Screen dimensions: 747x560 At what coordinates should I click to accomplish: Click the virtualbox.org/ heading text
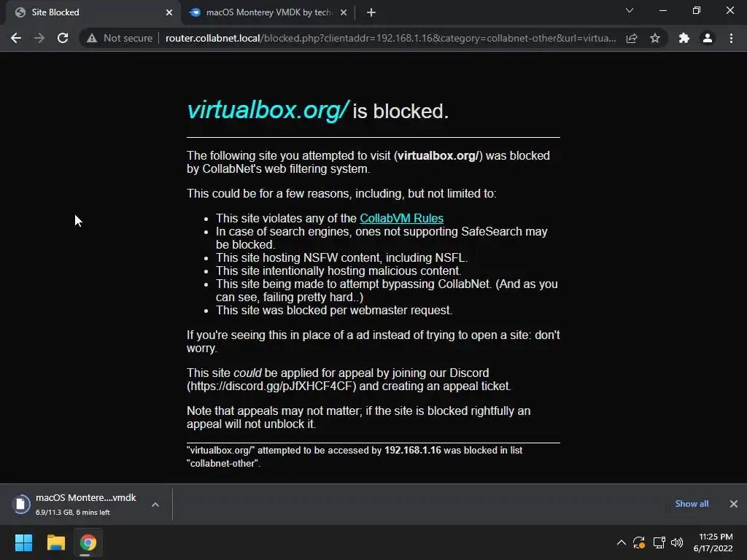coord(268,110)
